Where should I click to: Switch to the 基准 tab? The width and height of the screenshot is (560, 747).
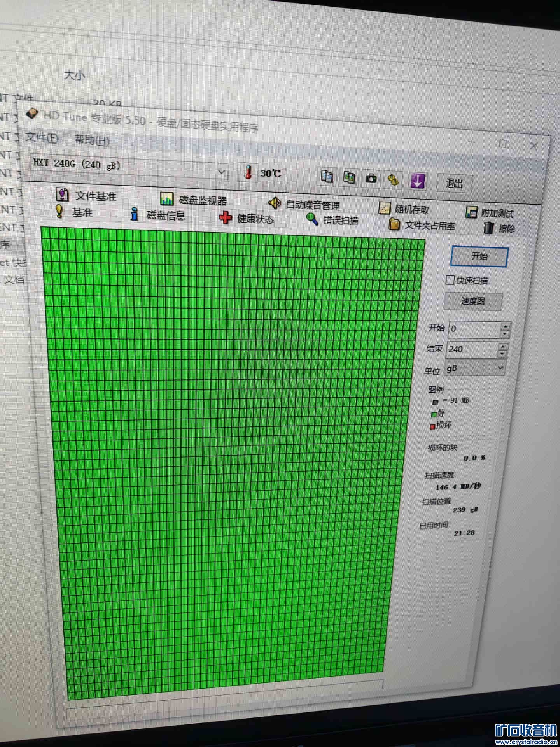coord(74,212)
